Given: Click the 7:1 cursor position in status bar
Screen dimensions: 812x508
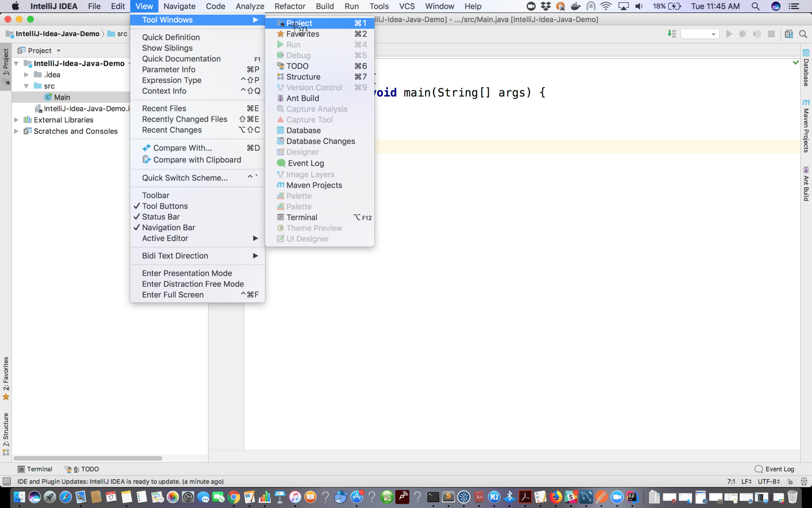Looking at the screenshot, I should click(x=731, y=481).
